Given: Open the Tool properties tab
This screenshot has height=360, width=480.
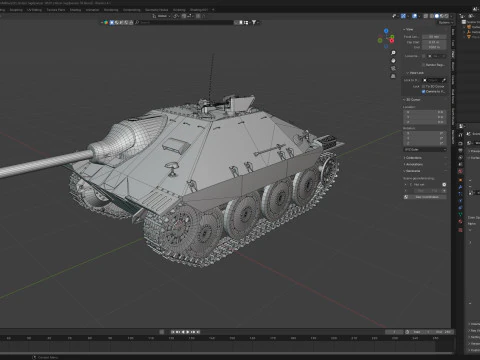Looking at the screenshot, I should (460, 134).
